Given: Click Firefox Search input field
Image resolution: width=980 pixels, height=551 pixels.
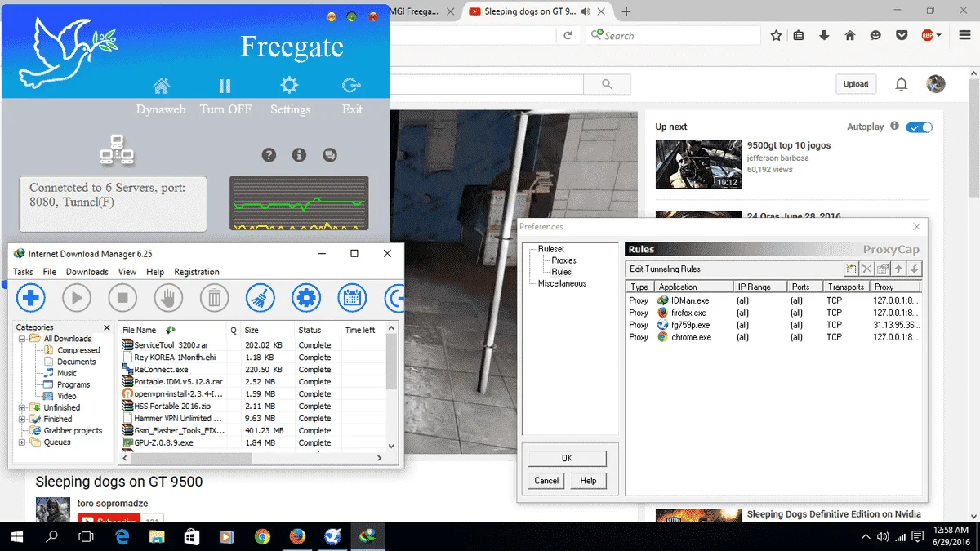Looking at the screenshot, I should tap(674, 35).
